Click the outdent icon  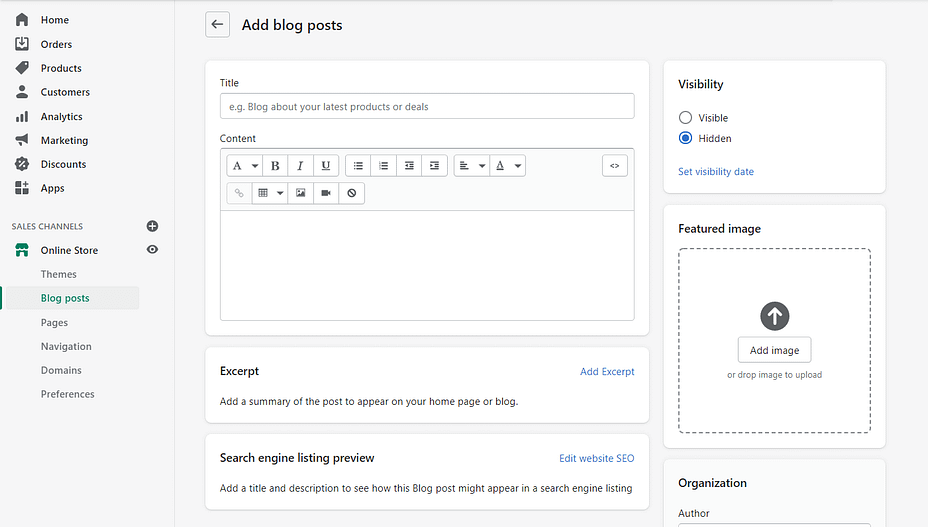click(x=409, y=166)
